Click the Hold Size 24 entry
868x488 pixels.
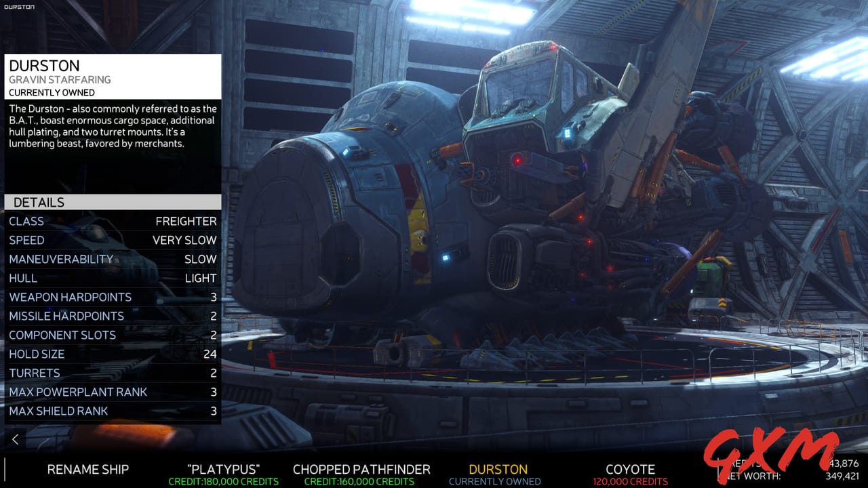click(113, 354)
